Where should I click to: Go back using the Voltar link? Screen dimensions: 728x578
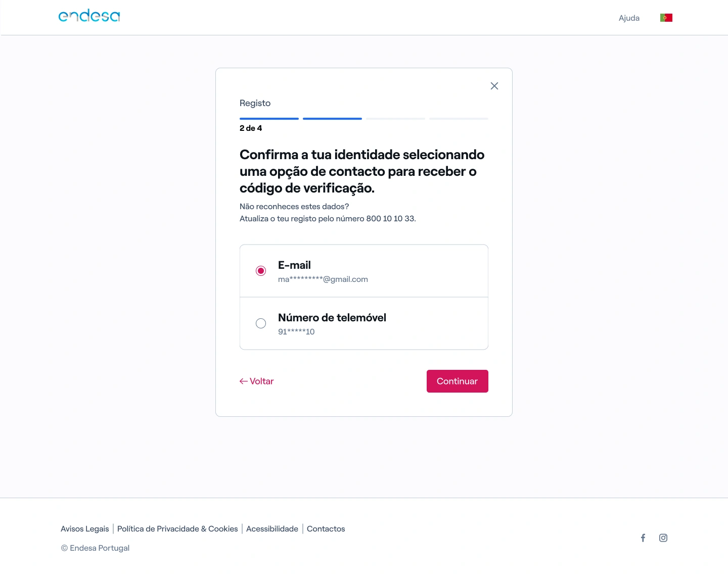point(257,381)
